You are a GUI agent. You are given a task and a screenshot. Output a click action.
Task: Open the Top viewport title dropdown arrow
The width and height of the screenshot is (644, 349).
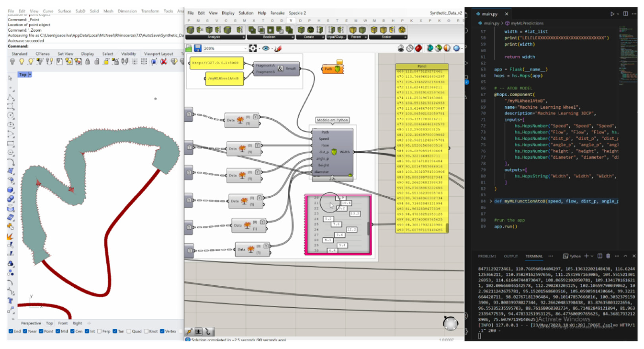(30, 75)
